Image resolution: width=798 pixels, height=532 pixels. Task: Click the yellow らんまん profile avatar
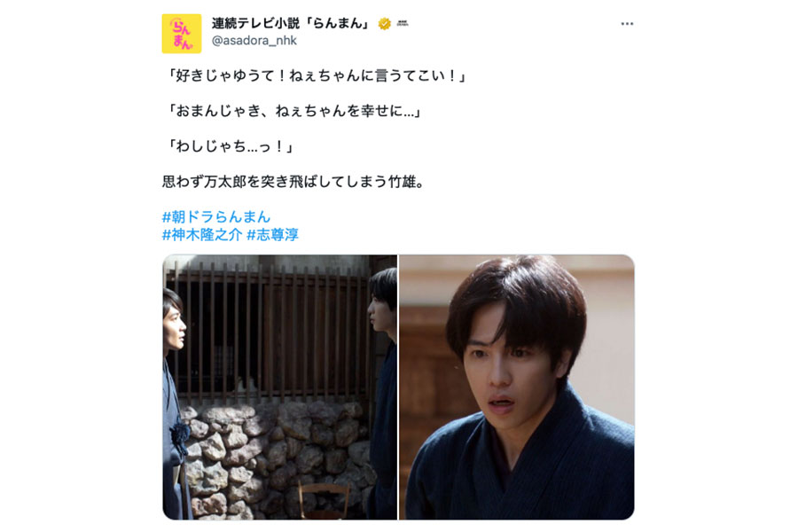[x=182, y=34]
